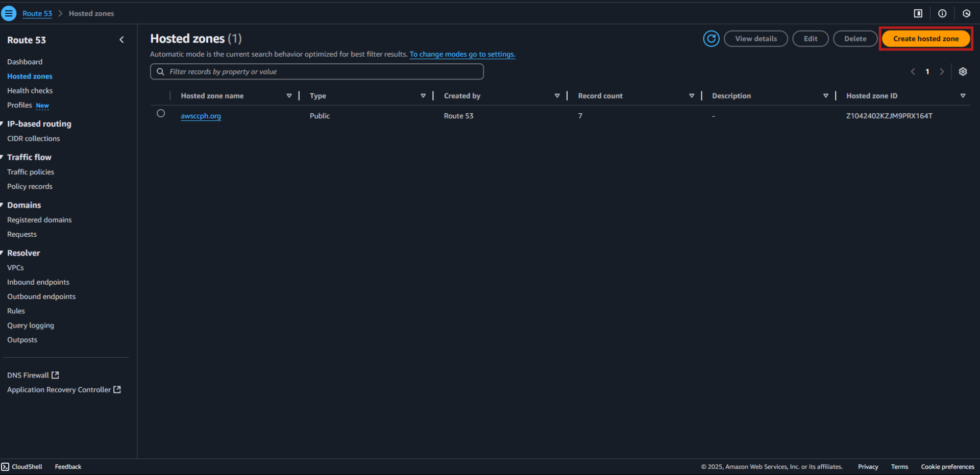Open Terms link in footer

click(x=899, y=467)
